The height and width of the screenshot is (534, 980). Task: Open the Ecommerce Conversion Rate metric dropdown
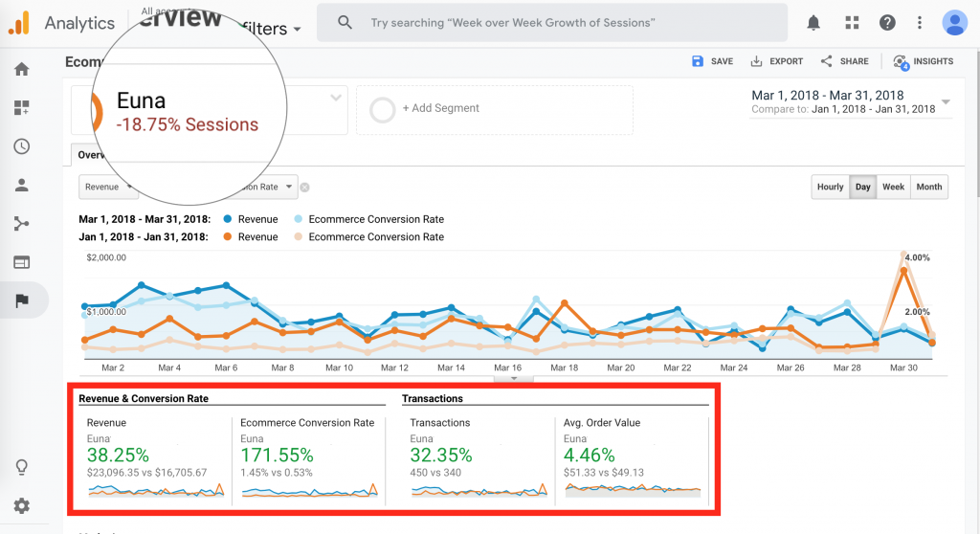point(269,187)
